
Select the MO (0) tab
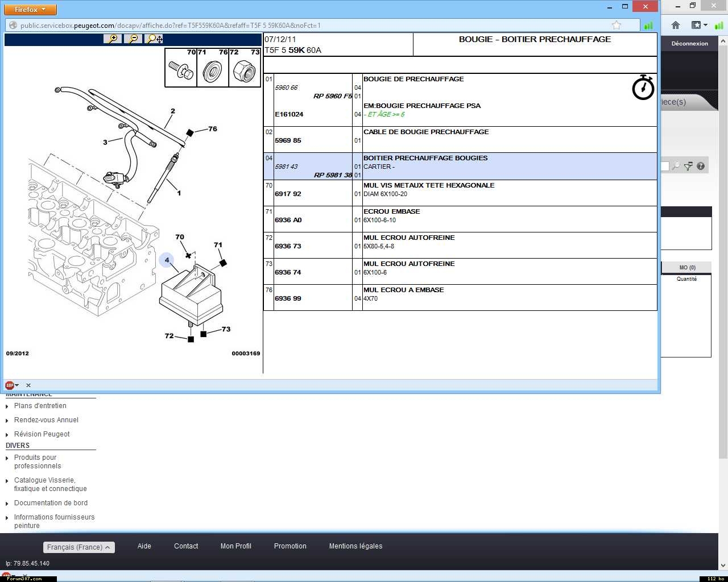click(x=687, y=268)
